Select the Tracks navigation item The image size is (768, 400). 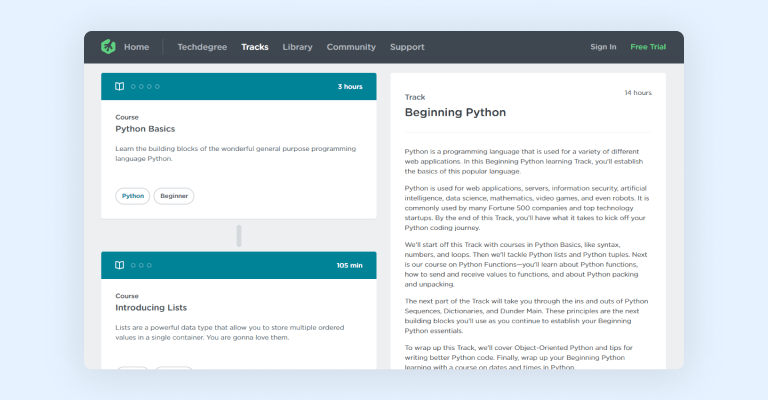[255, 47]
